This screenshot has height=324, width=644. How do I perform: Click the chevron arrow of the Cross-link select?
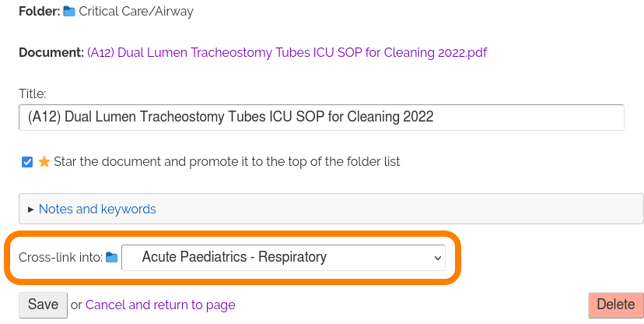(436, 257)
